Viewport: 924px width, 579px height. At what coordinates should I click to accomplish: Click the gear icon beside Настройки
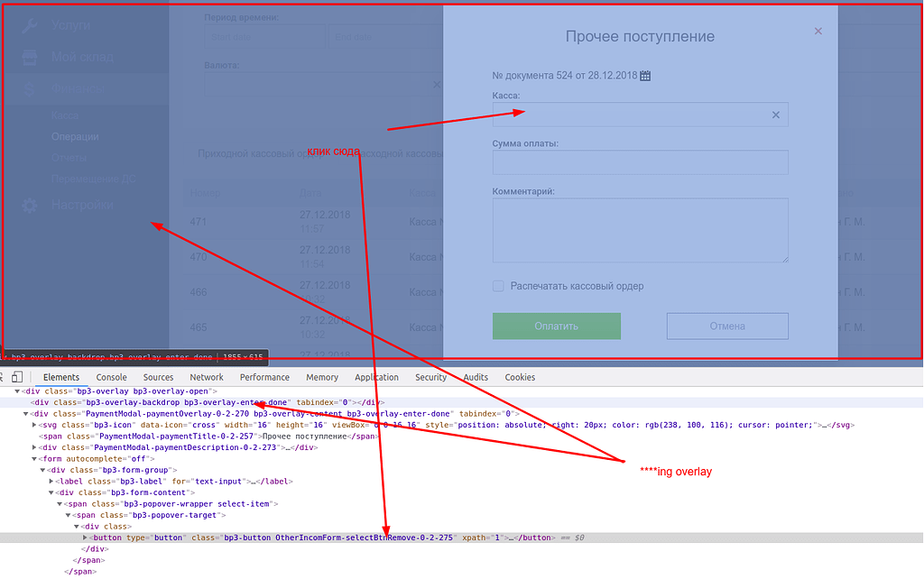pyautogui.click(x=30, y=206)
